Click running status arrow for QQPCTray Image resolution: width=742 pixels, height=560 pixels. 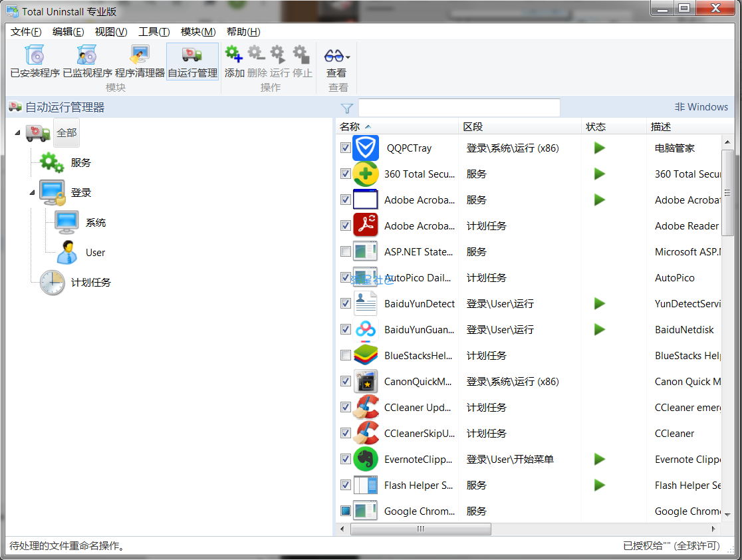(x=600, y=148)
